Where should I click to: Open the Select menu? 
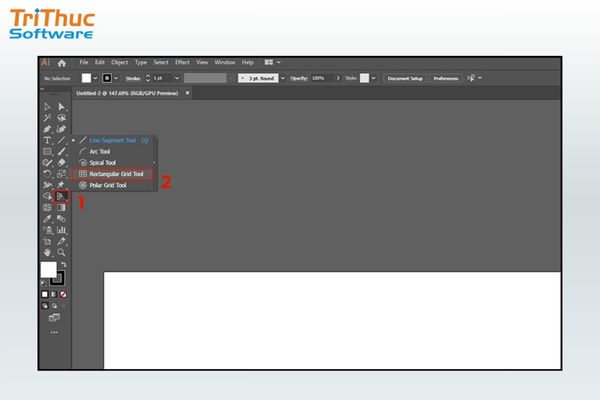pyautogui.click(x=161, y=62)
